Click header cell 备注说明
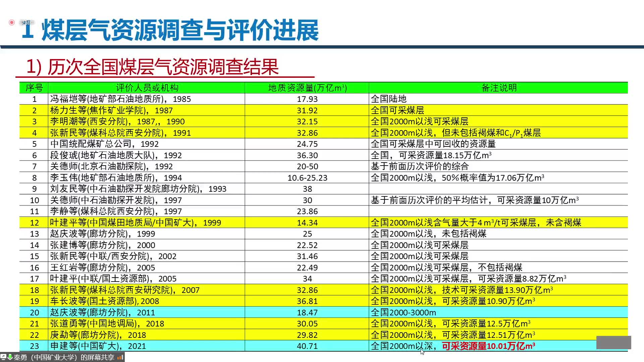The width and height of the screenshot is (644, 362). point(498,88)
